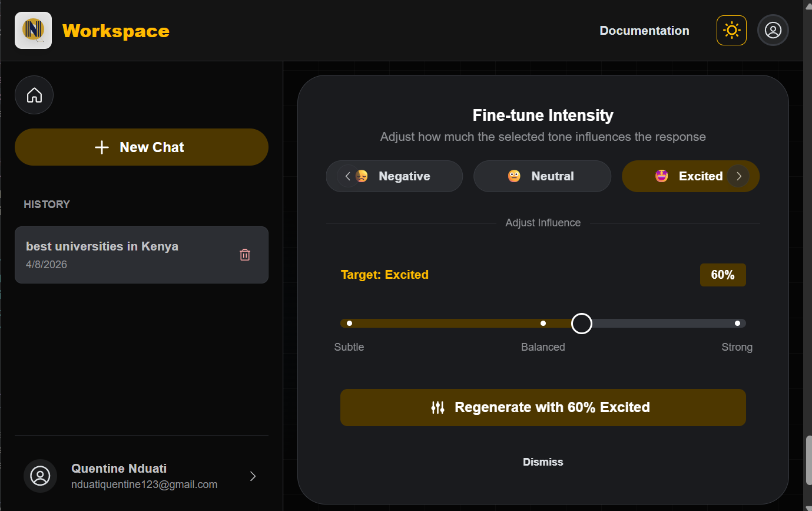
Task: Open the profile avatar icon in header
Action: pyautogui.click(x=773, y=30)
